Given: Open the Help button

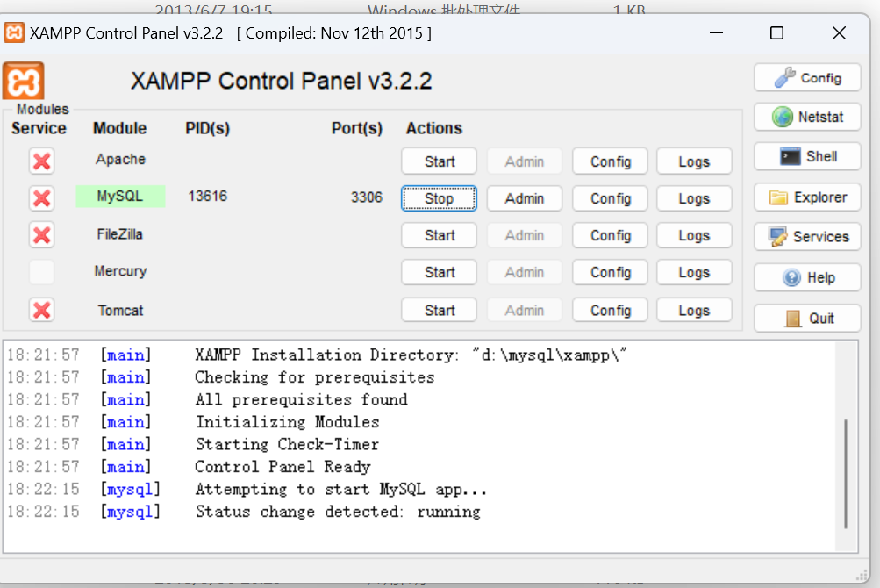Looking at the screenshot, I should pyautogui.click(x=807, y=277).
